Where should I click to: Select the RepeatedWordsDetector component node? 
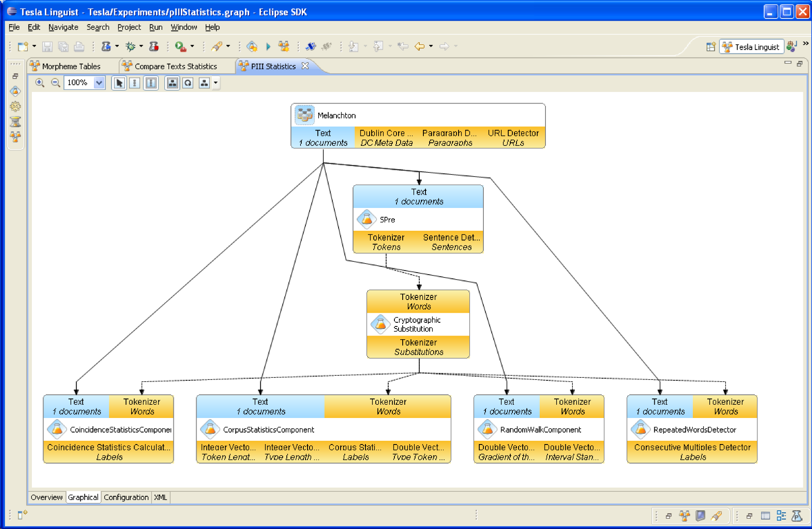pos(694,430)
